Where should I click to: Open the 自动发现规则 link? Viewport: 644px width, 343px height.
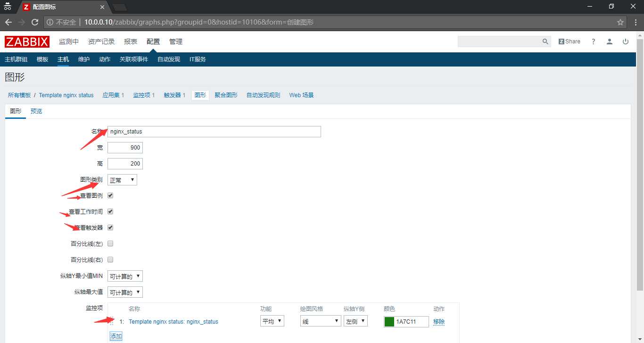pyautogui.click(x=263, y=95)
